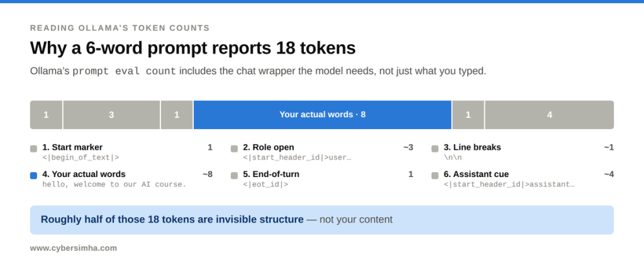Click the '2. Role open' legend label
This screenshot has height=269, width=644.
[x=269, y=147]
